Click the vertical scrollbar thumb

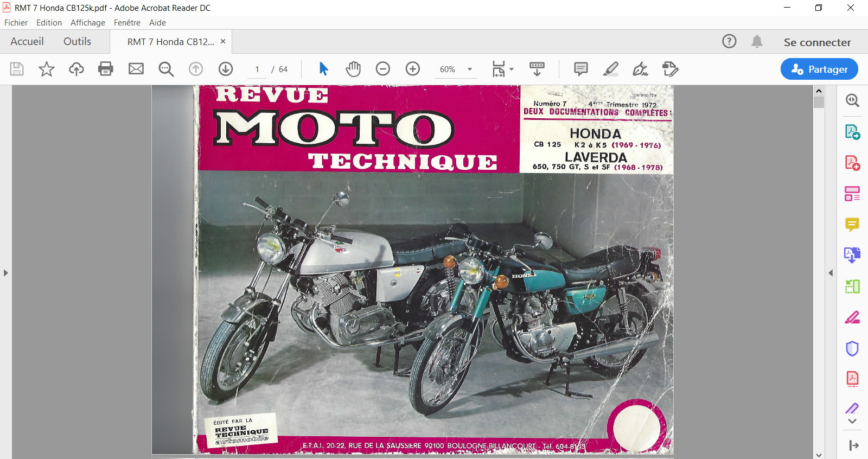tap(819, 102)
